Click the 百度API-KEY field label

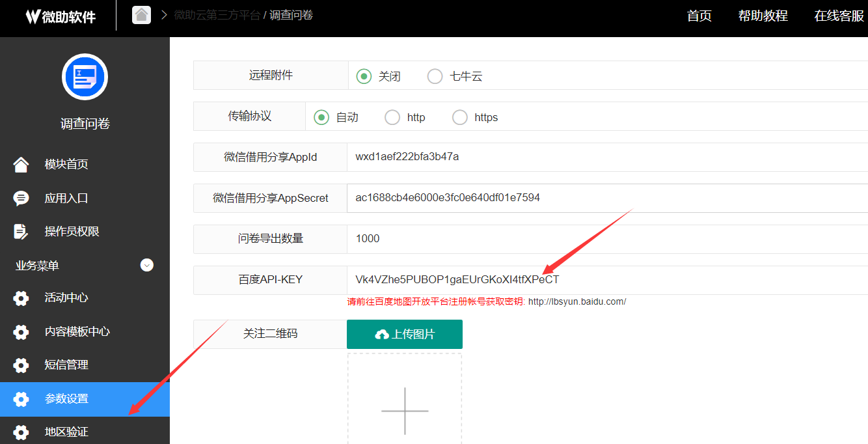(271, 280)
